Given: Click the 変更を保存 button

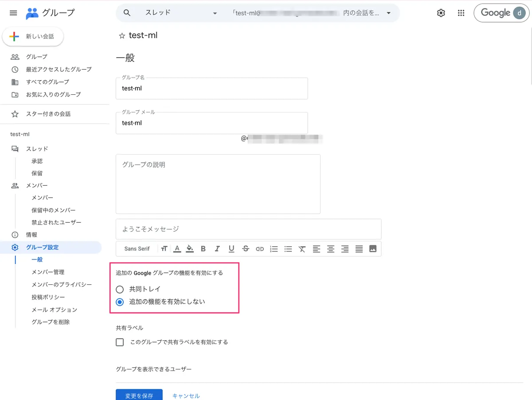Looking at the screenshot, I should (x=139, y=395).
